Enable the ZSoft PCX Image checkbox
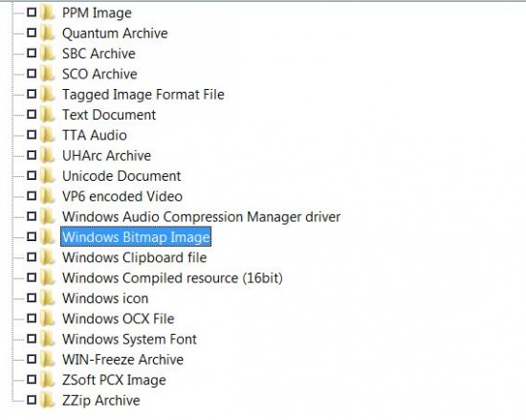 point(32,379)
